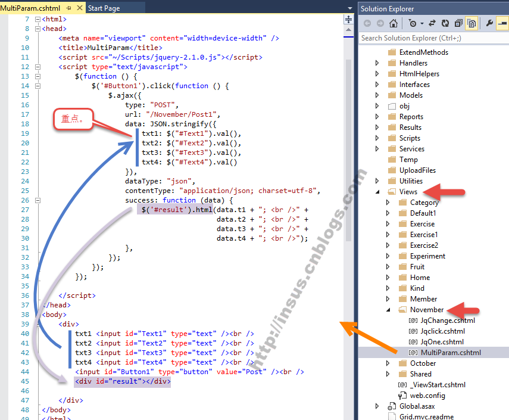Click the editor vertical scrollbar thumb
Image resolution: width=509 pixels, height=420 pixels.
tap(349, 150)
